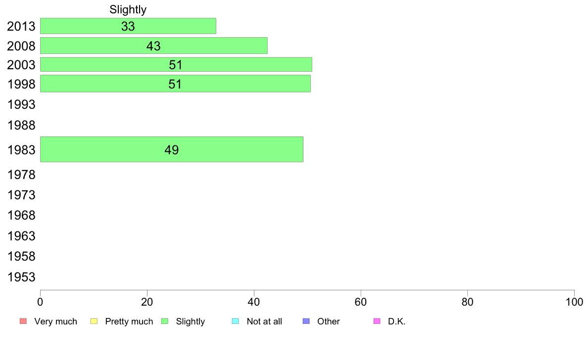Click the yellow Pretty much legend swatch

coord(94,321)
